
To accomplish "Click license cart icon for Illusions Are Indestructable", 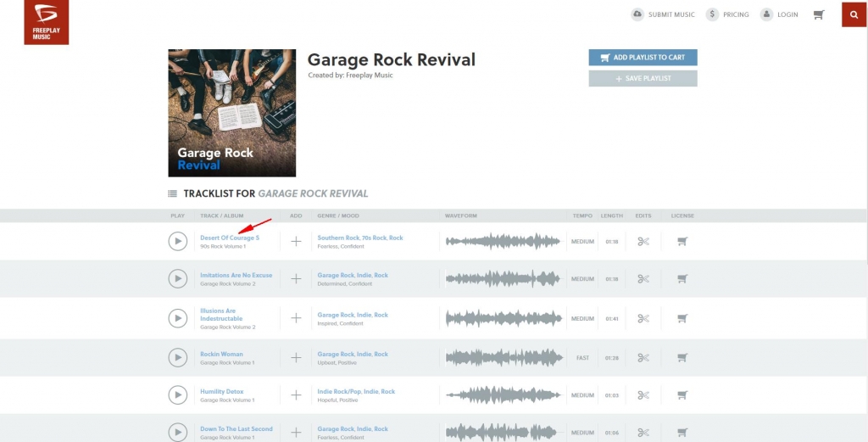I will pyautogui.click(x=682, y=319).
